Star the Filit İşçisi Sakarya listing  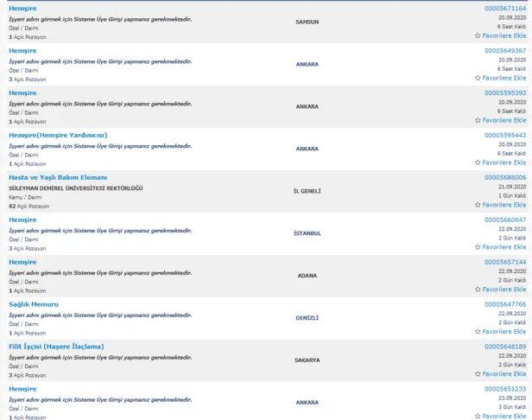(478, 374)
